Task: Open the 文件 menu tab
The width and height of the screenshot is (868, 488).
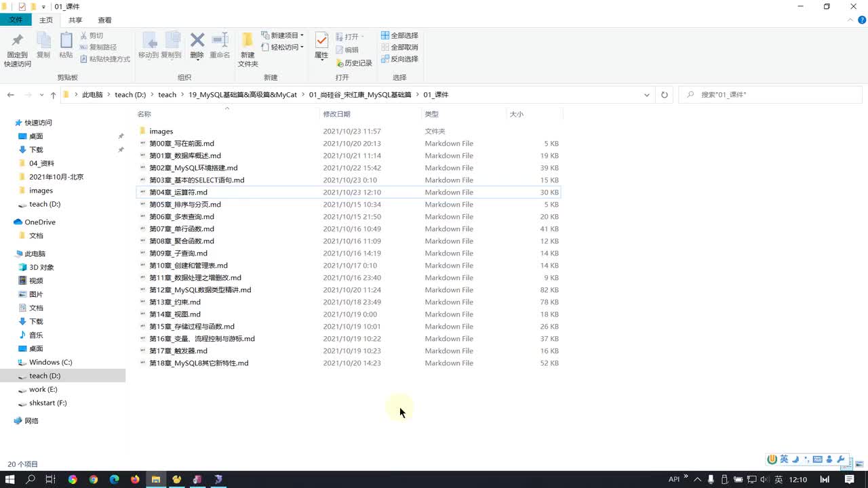Action: pyautogui.click(x=16, y=20)
